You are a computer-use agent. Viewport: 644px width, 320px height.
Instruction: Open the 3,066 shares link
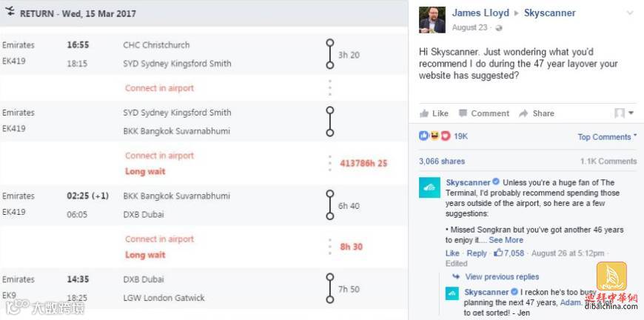pyautogui.click(x=442, y=161)
